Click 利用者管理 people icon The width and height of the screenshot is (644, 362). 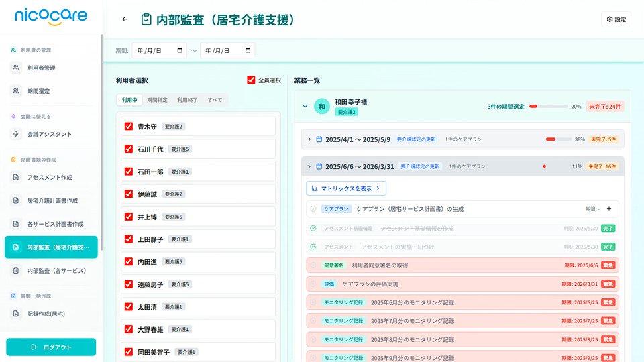(15, 68)
